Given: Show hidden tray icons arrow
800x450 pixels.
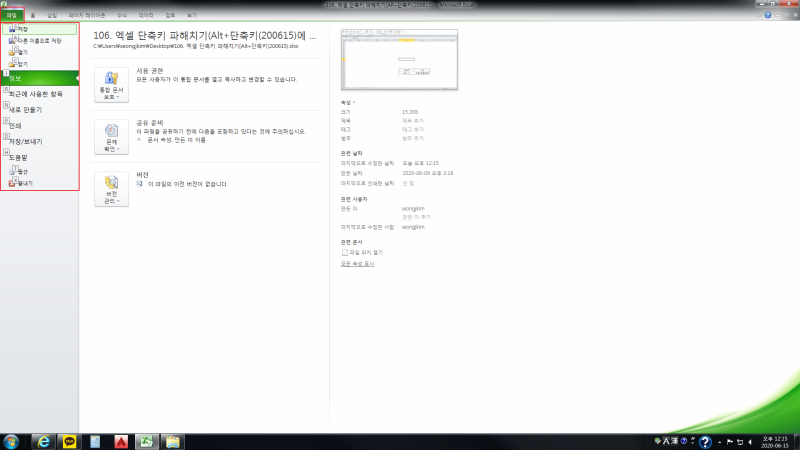Looking at the screenshot, I should (719, 442).
